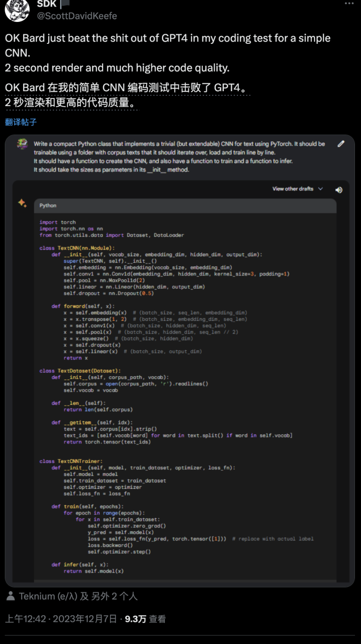This screenshot has height=644, width=361.
Task: Click the person icon beside Teknium
Action: [x=11, y=596]
